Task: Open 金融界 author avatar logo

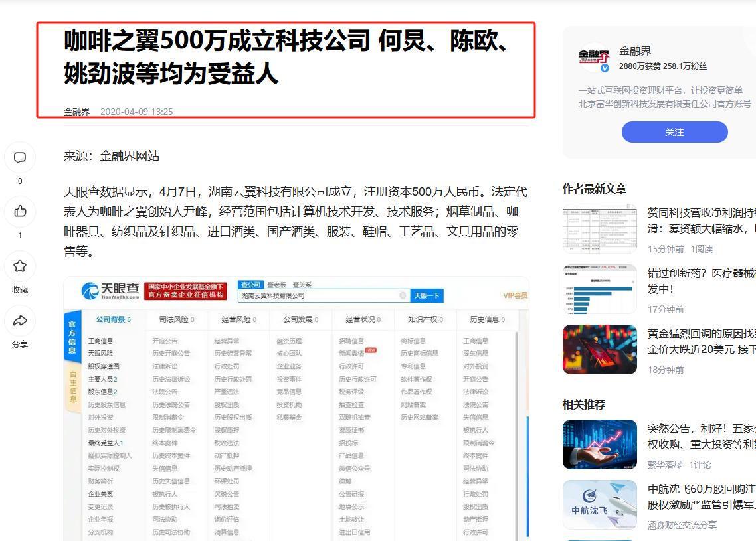Action: pos(593,58)
